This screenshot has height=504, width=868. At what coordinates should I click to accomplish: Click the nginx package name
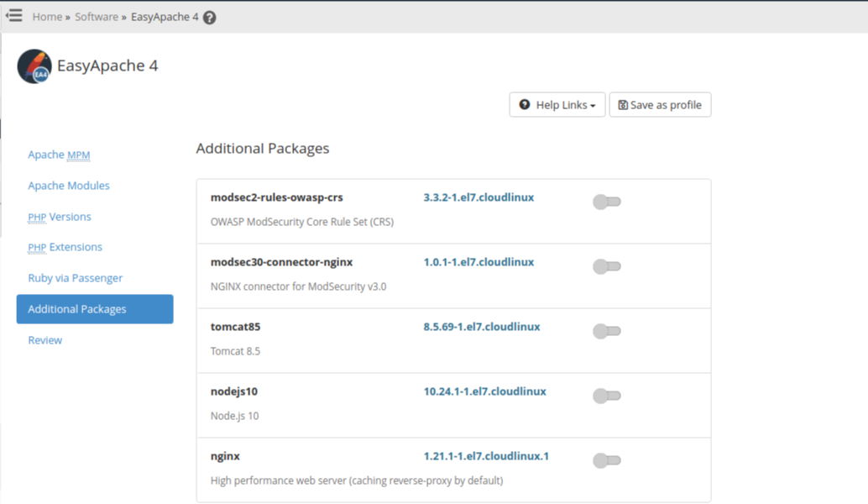(225, 456)
